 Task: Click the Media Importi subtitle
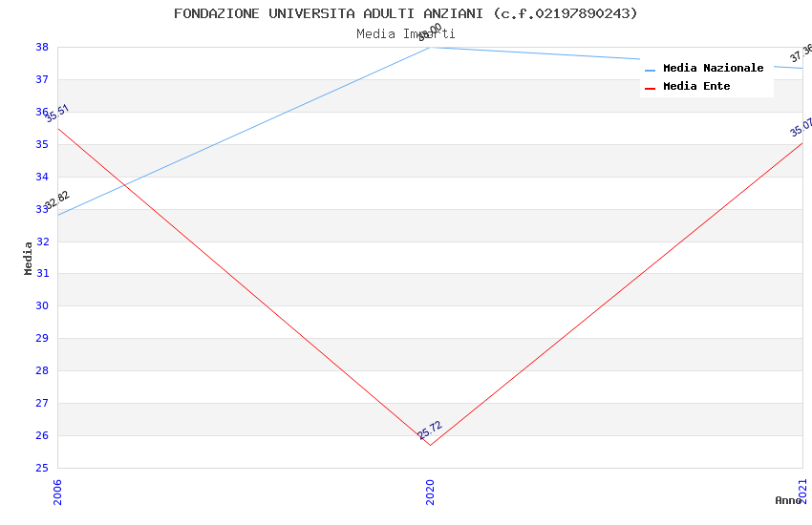coord(405,34)
